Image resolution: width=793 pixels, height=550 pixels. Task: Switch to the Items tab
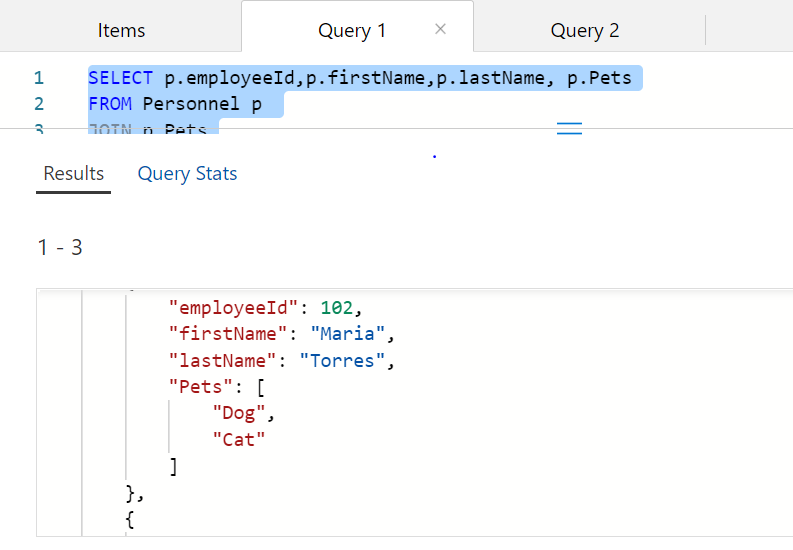coord(121,31)
